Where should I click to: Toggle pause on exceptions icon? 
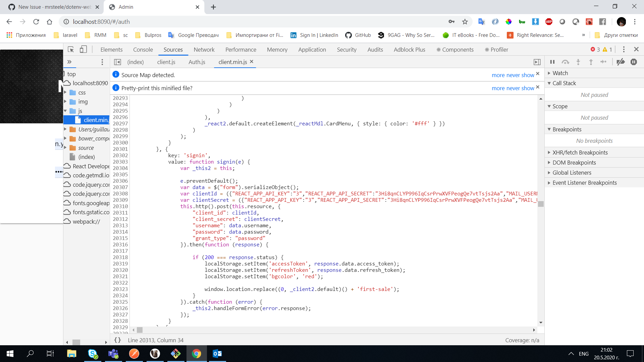(634, 62)
